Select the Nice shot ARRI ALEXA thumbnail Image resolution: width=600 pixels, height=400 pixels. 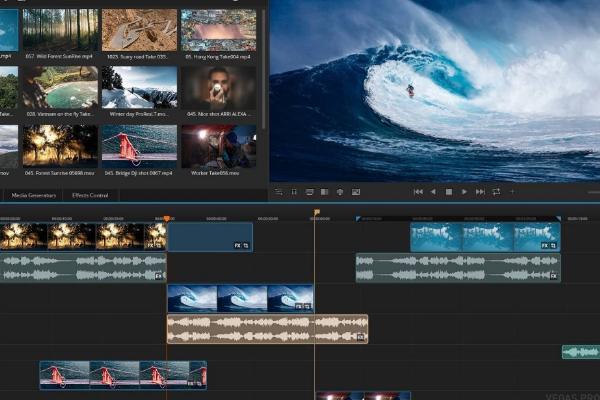click(x=218, y=88)
